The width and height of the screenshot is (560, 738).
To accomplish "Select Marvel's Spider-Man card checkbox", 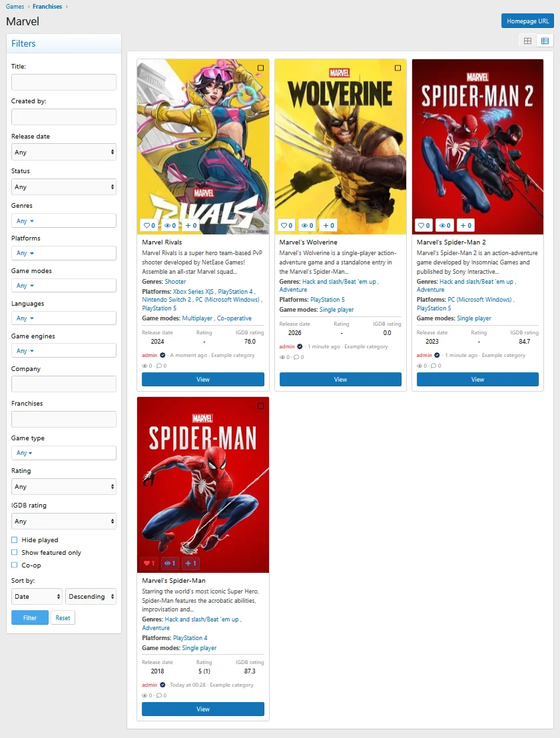I will 261,406.
